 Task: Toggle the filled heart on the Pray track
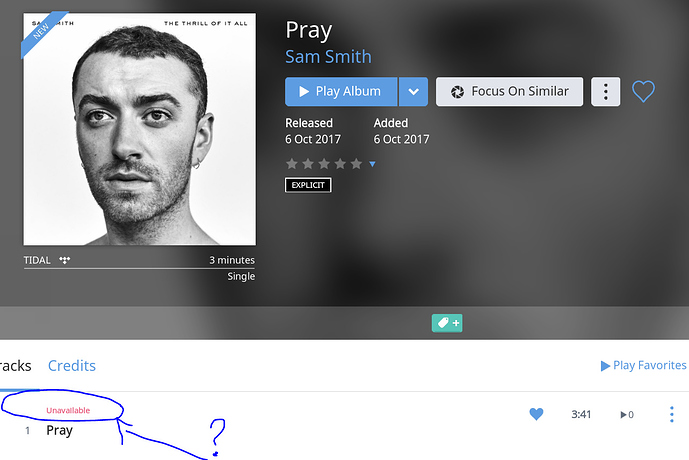(536, 414)
